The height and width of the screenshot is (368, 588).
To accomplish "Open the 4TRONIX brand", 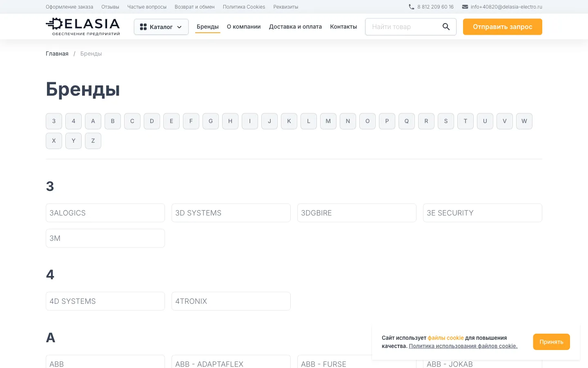I will (x=231, y=301).
